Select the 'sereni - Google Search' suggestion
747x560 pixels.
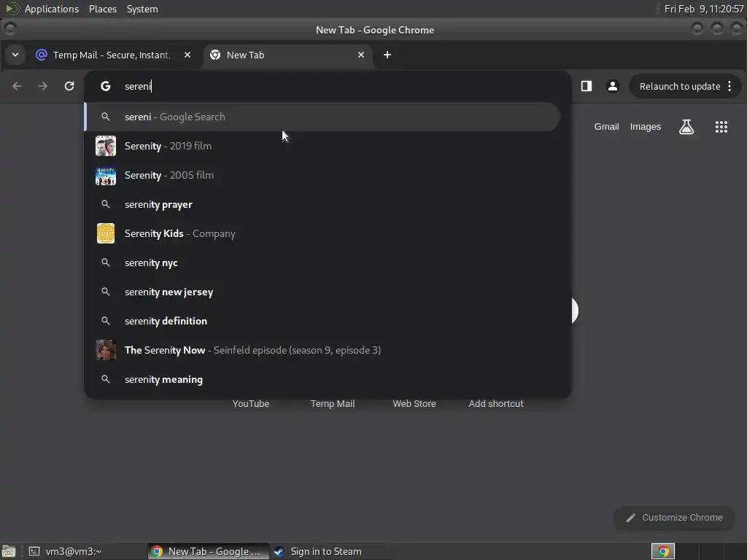click(x=322, y=117)
